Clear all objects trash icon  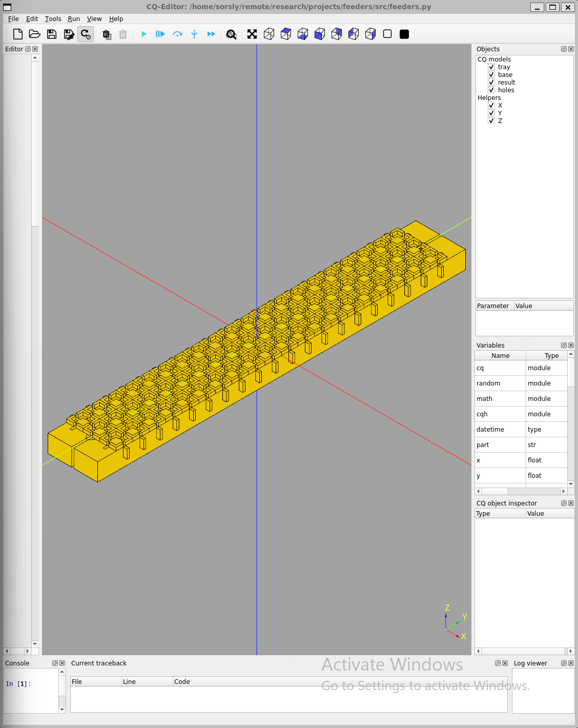(x=107, y=34)
